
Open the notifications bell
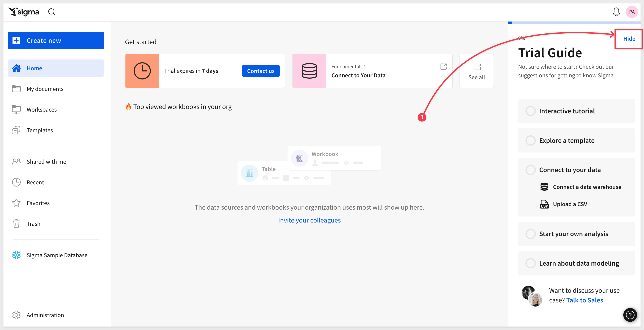[616, 12]
